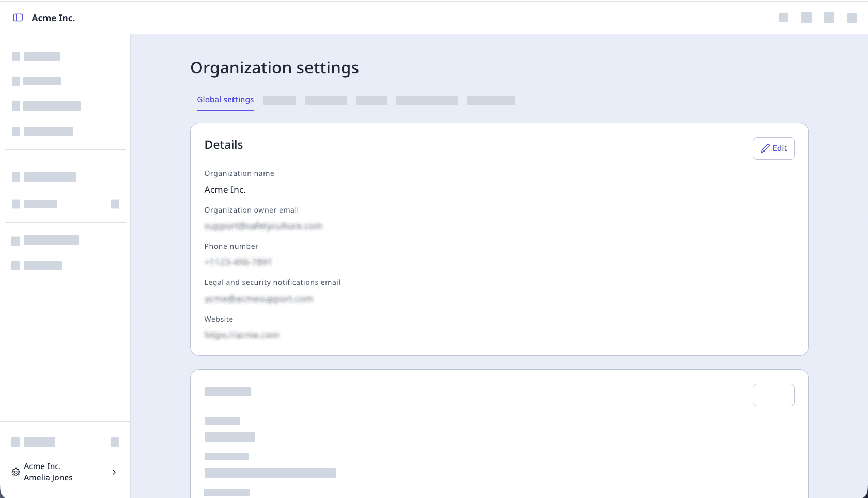
Task: Click the square icon beside the bottom sidebar item
Action: (114, 442)
